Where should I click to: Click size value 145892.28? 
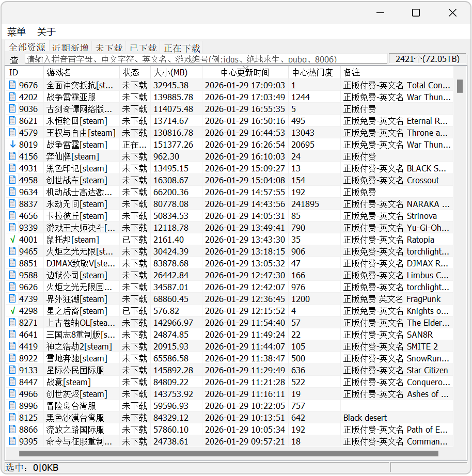point(173,370)
